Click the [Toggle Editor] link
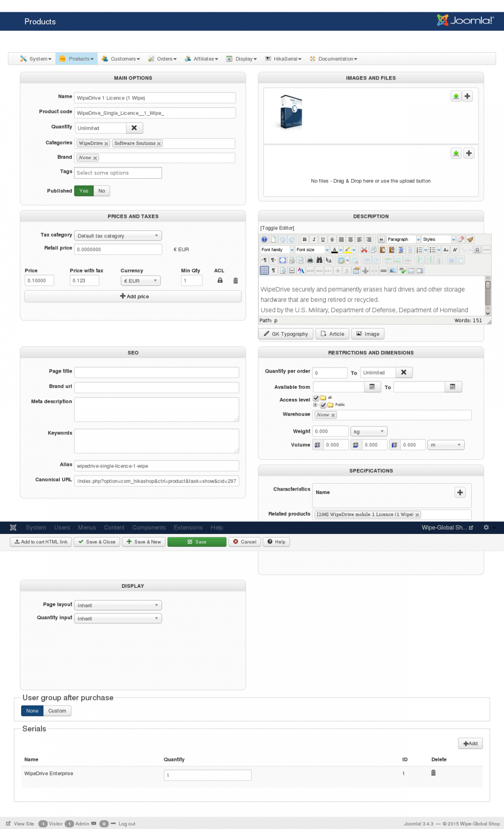 277,228
